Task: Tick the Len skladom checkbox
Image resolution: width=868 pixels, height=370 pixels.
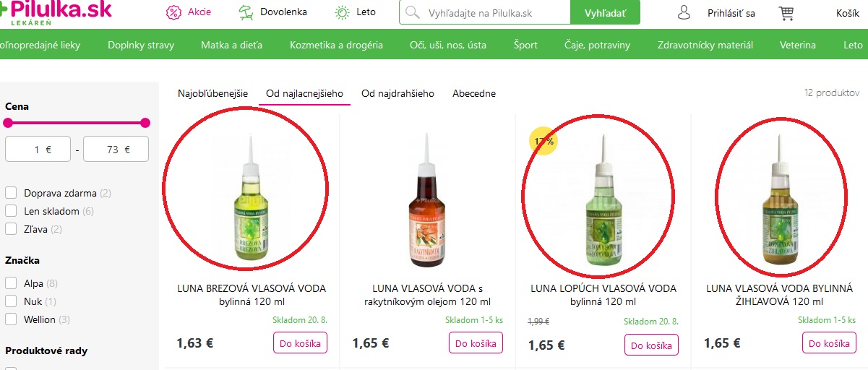Action: 11,211
